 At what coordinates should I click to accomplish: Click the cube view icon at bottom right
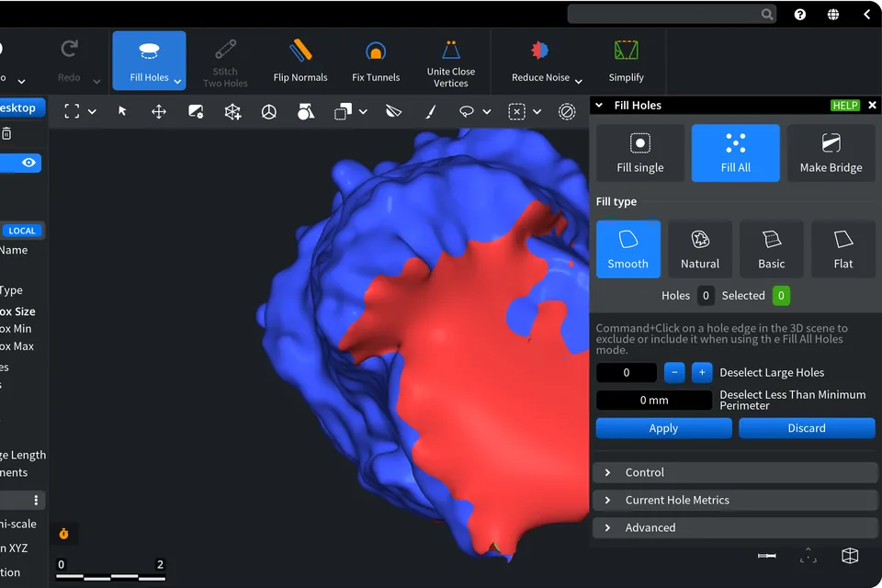[x=850, y=556]
